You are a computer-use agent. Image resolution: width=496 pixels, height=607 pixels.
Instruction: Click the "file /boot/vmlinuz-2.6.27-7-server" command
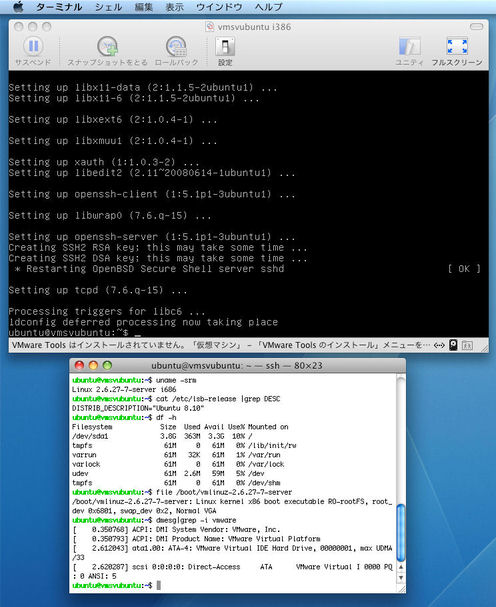[x=224, y=492]
